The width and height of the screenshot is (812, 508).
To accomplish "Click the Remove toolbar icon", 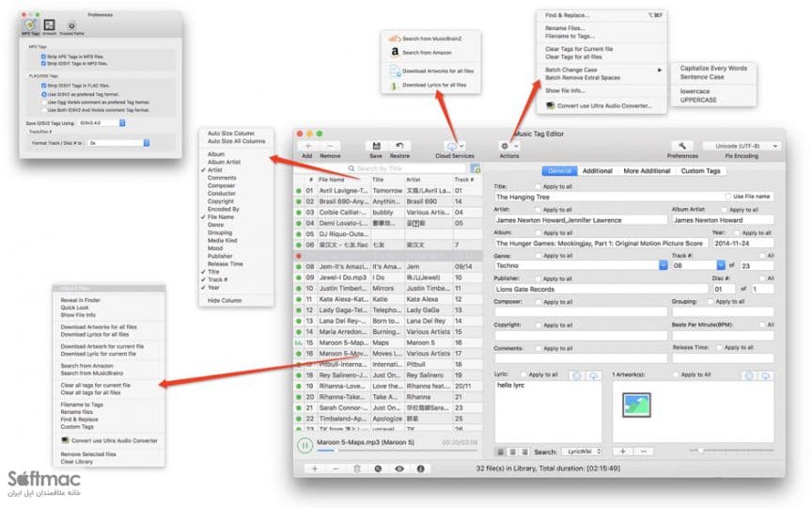I will 329,146.
